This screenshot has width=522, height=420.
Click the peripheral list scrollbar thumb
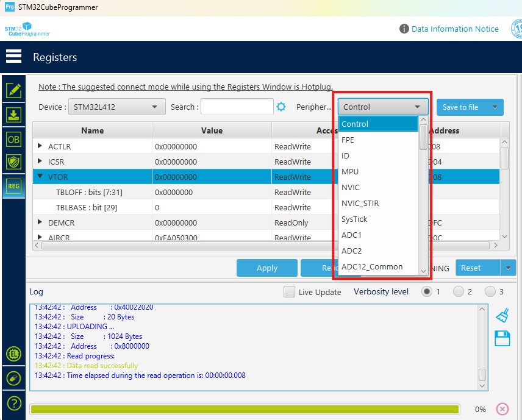click(x=423, y=137)
